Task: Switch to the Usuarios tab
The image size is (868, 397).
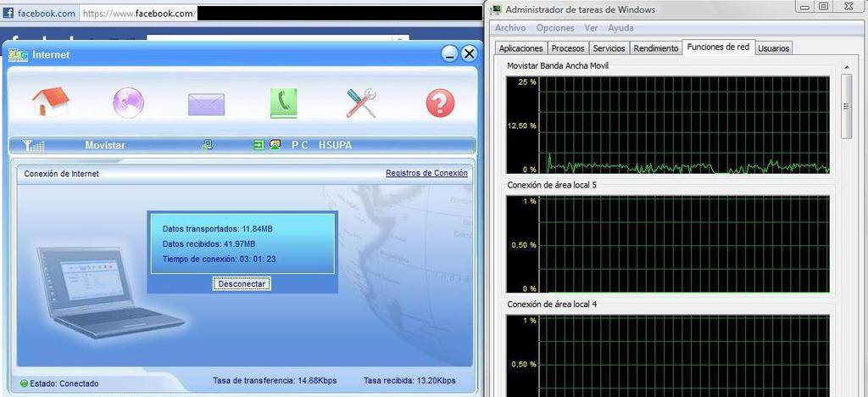Action: 773,48
